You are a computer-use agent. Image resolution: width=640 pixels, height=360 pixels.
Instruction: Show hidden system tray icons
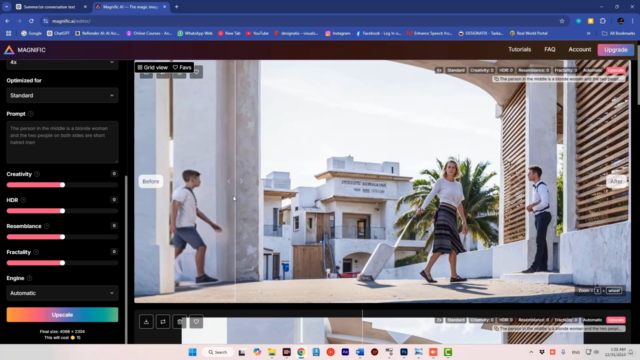pos(531,352)
